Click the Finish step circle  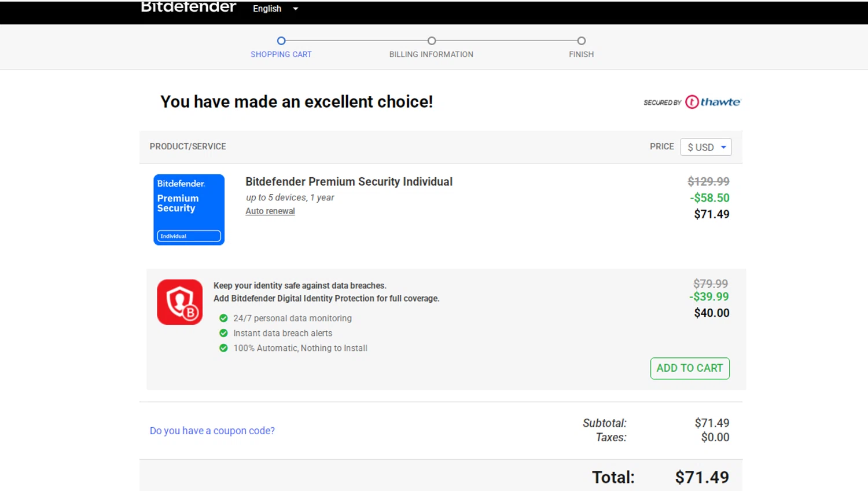(582, 41)
